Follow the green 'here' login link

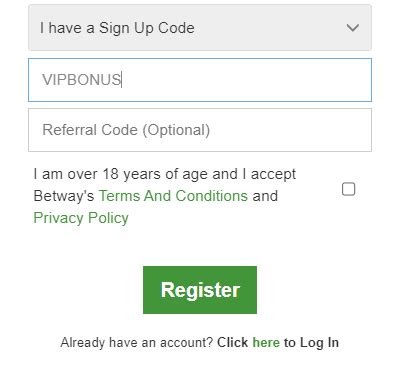tap(266, 342)
